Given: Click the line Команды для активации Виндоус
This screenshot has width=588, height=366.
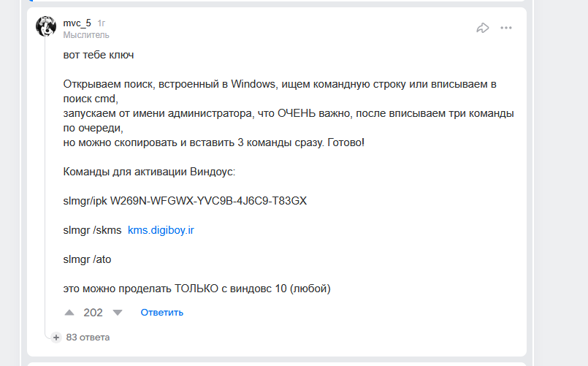Looking at the screenshot, I should 150,172.
